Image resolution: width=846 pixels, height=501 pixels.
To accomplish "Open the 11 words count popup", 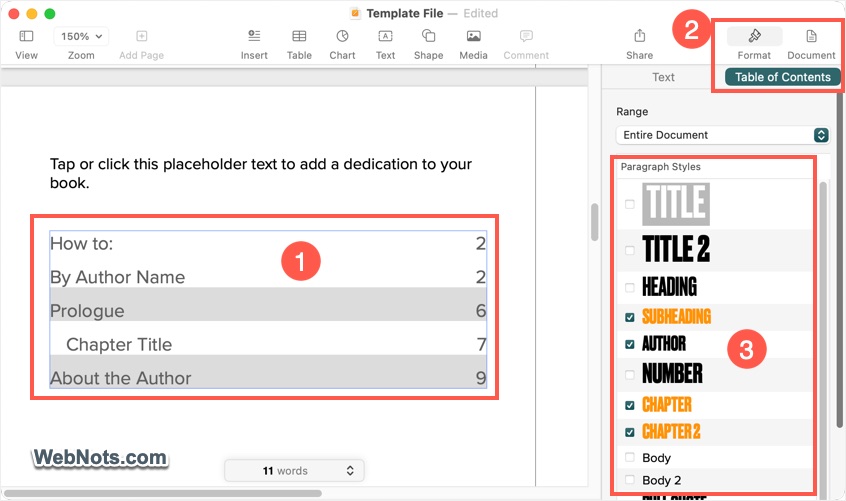I will 294,470.
